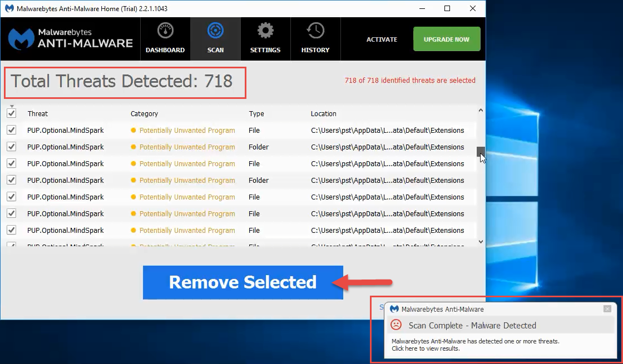Click the Malwarebytes Anti-Malware logo
Viewport: 623px width, 364px height.
[x=70, y=38]
